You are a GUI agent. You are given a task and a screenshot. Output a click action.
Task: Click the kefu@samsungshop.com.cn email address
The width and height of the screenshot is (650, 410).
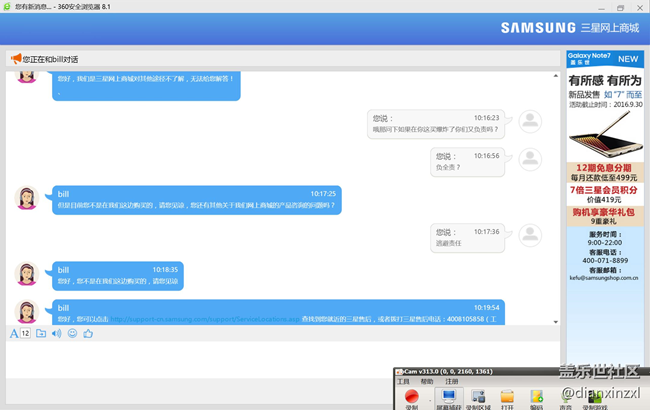pos(604,278)
